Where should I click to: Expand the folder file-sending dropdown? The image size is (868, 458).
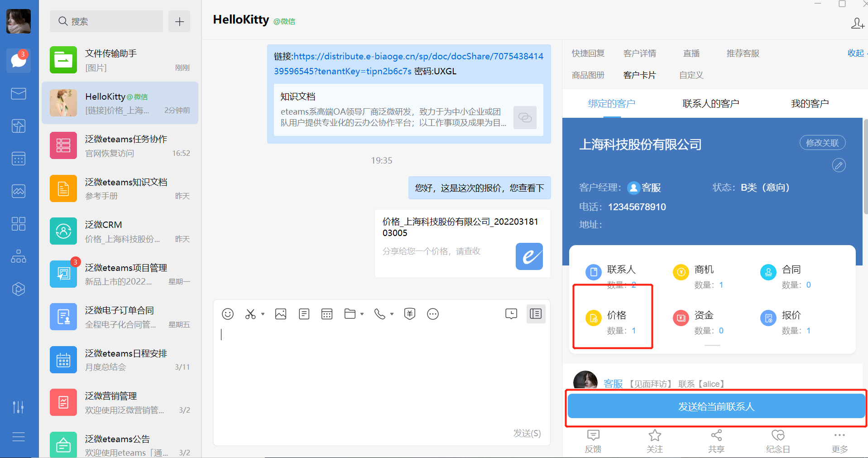point(362,313)
